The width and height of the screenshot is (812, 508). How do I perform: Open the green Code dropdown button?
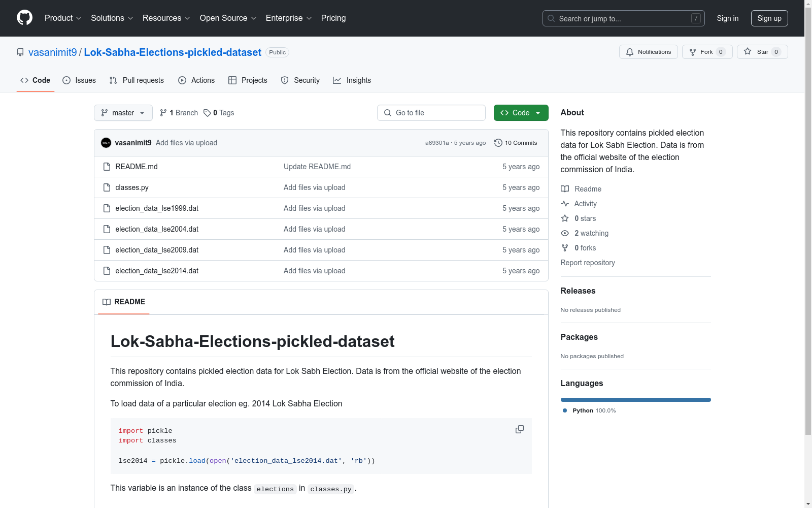521,113
